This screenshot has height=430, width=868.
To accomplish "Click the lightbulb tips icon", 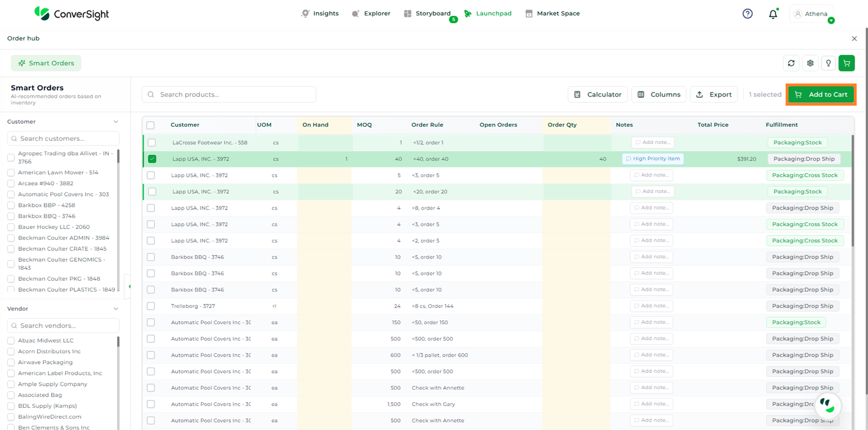I will 829,63.
